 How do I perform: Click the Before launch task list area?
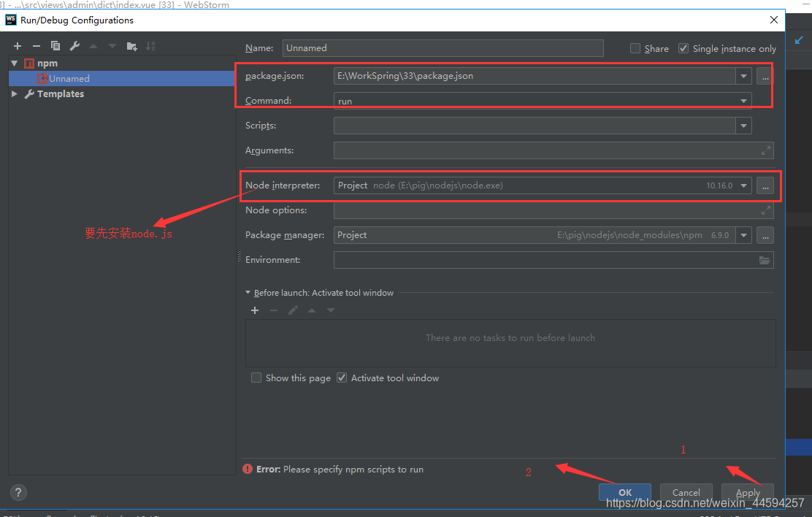tap(510, 343)
